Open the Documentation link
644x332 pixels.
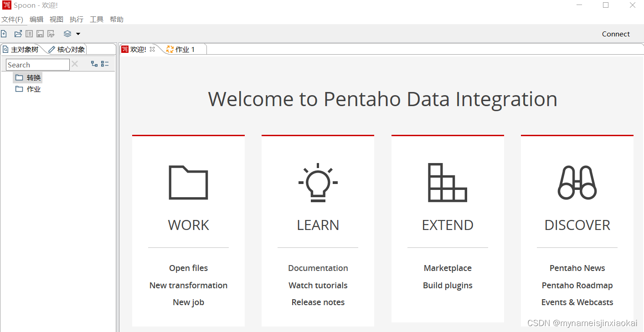click(x=318, y=268)
